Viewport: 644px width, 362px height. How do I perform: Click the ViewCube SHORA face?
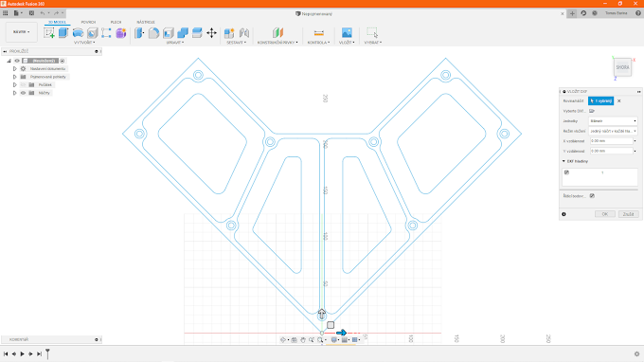point(622,67)
